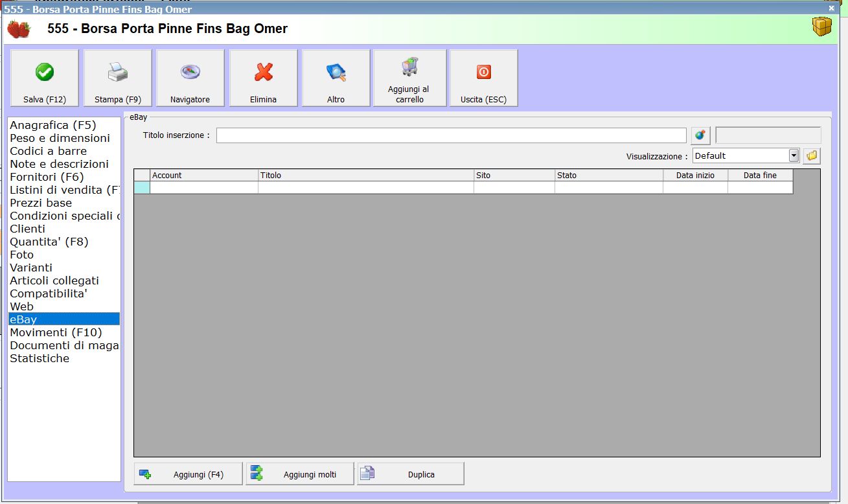Click the empty Titolo cell in first row
The image size is (848, 504).
click(x=366, y=188)
